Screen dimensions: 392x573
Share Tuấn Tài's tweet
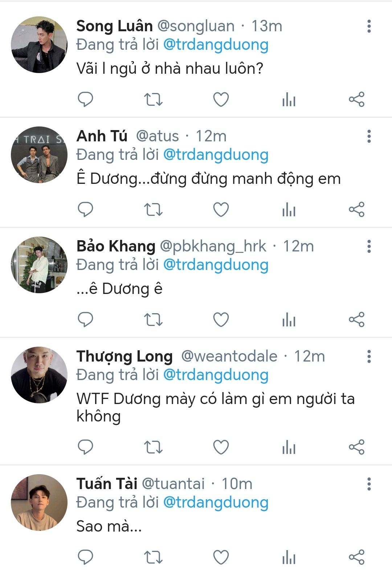pos(356,557)
